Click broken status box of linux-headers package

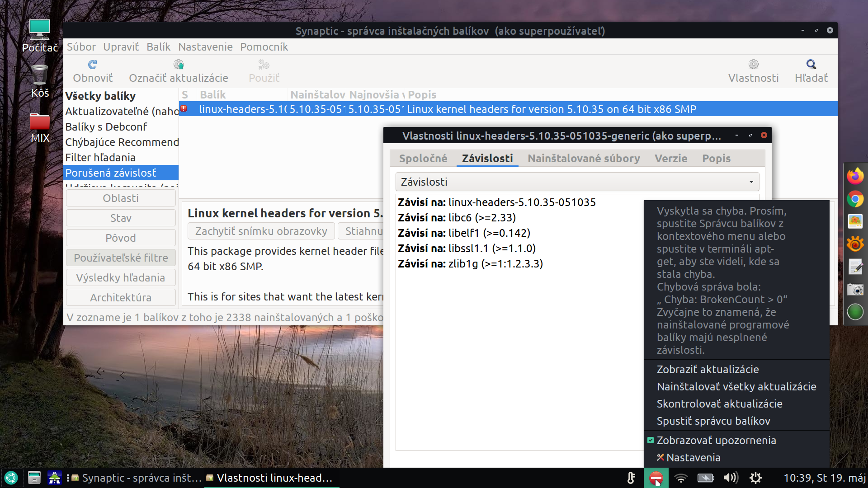[x=184, y=109]
